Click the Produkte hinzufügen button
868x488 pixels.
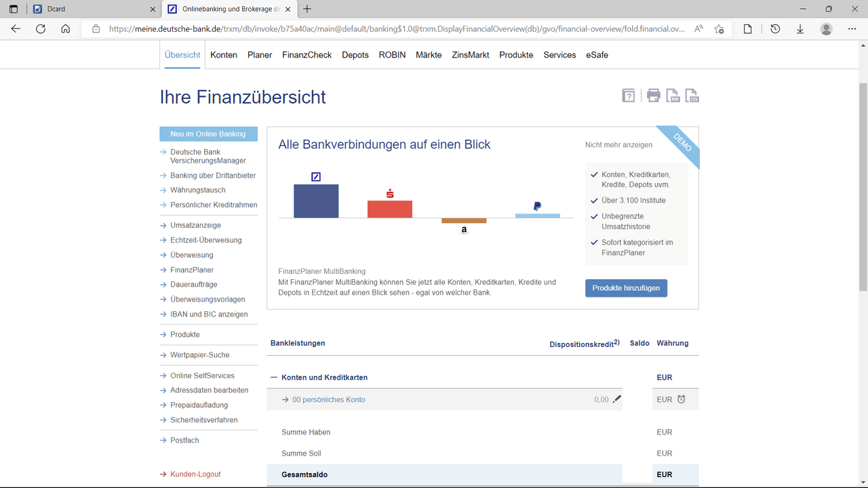(626, 288)
